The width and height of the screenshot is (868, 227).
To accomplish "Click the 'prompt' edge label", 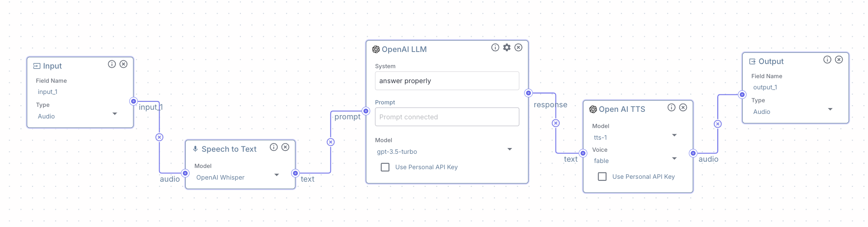I will (x=347, y=117).
